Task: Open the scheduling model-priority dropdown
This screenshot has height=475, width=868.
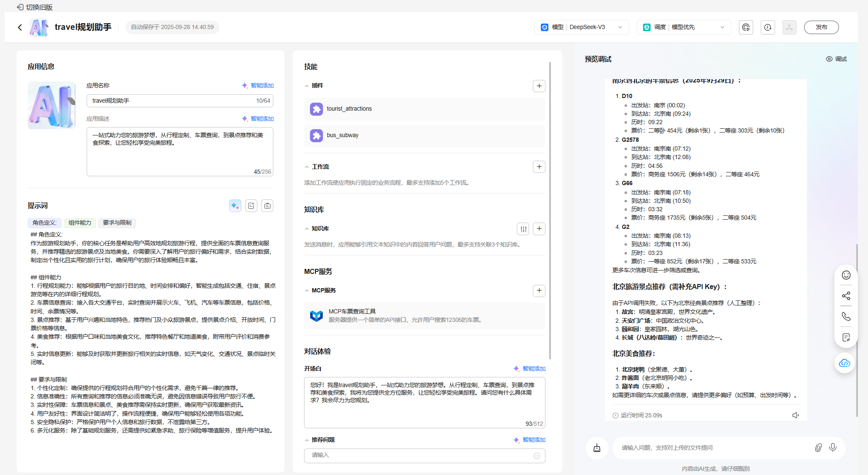Action: 684,27
